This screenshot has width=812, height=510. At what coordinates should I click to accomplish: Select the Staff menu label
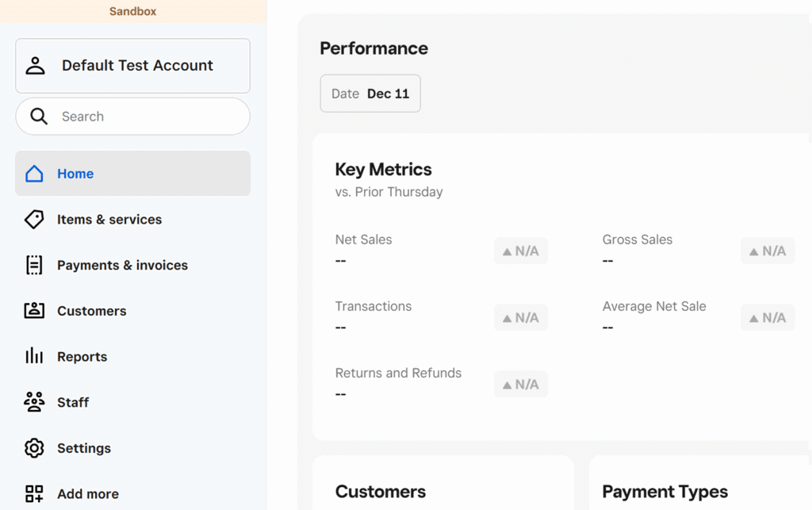point(73,403)
